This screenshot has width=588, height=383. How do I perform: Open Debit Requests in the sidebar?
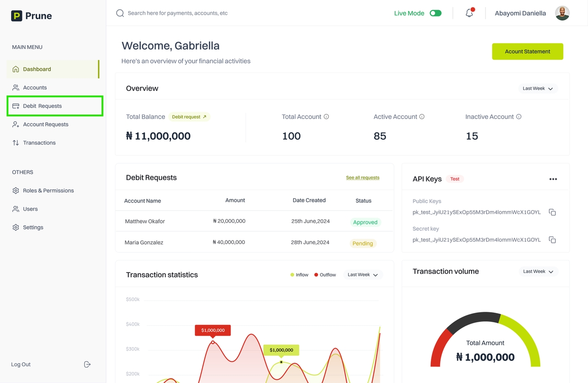tap(42, 106)
